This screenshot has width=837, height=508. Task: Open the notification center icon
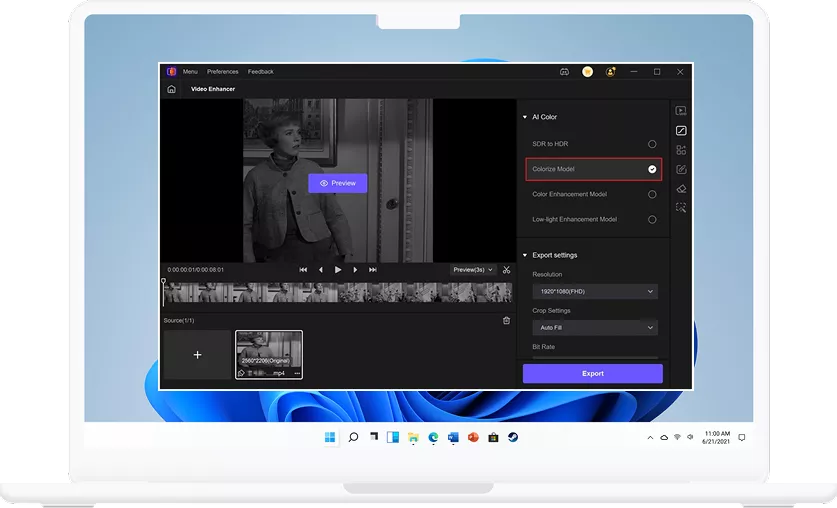click(741, 438)
